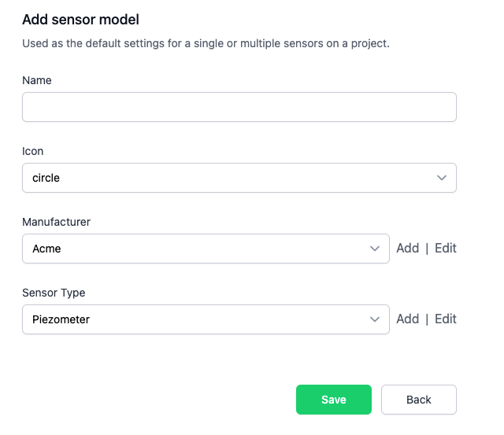
Task: Click the Name text input field
Action: 239,107
